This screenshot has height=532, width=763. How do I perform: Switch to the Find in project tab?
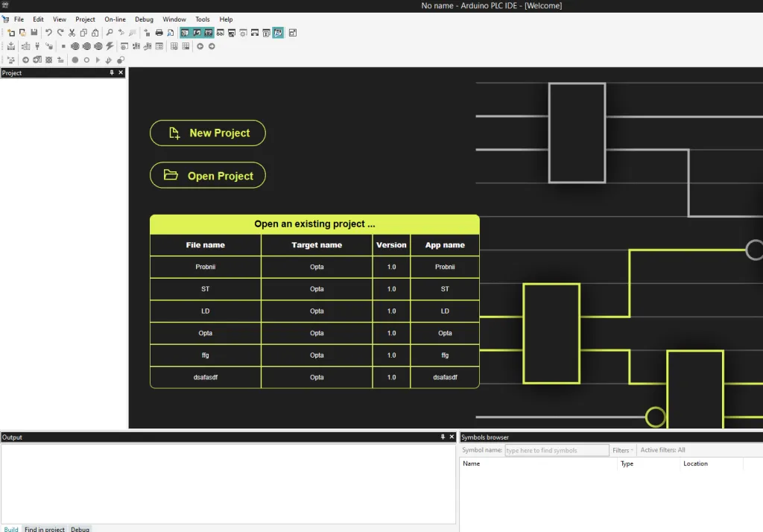click(45, 529)
